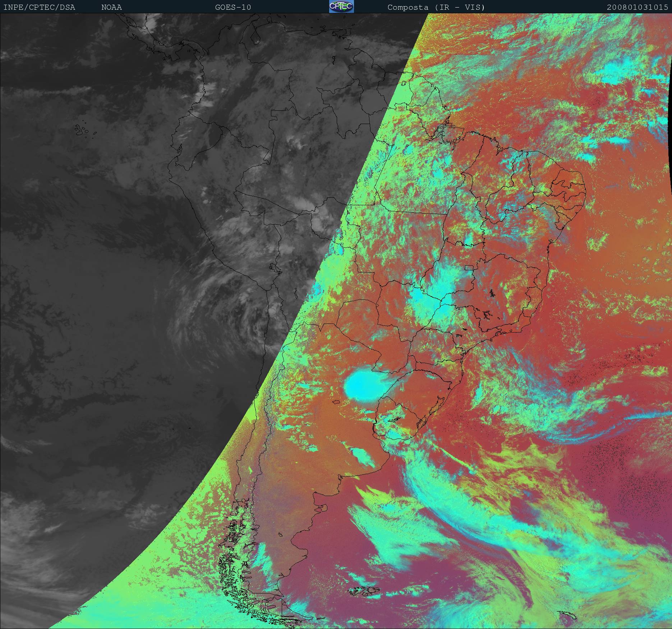672x629 pixels.
Task: Click the CPTEC logo in the header
Action: (341, 6)
